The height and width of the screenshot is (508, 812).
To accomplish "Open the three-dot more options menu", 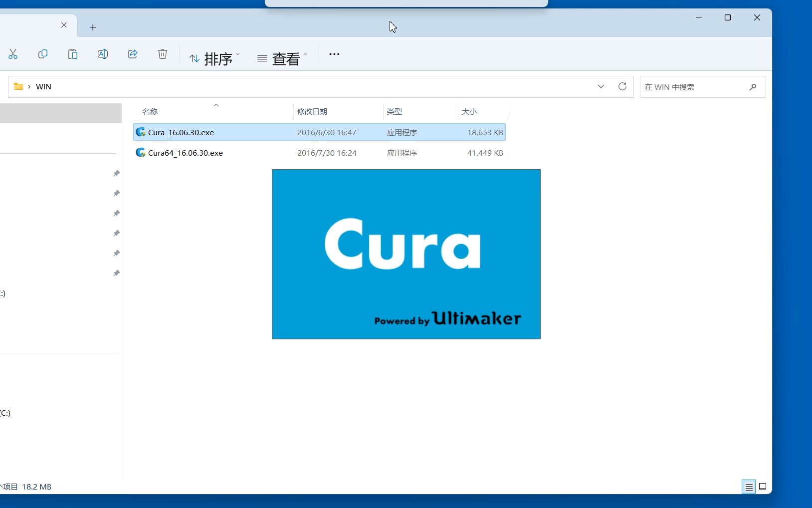I will tap(334, 54).
